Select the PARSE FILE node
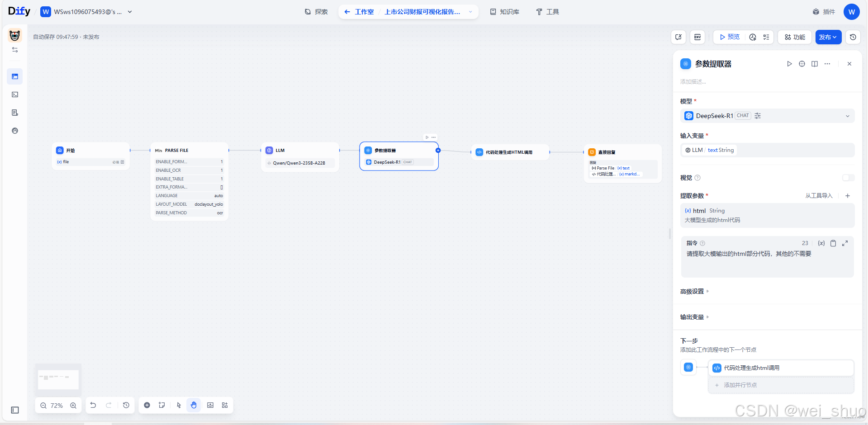 tap(190, 181)
